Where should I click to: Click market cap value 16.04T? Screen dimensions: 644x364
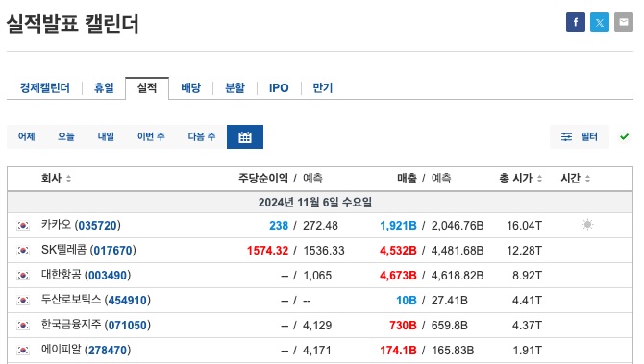[524, 226]
